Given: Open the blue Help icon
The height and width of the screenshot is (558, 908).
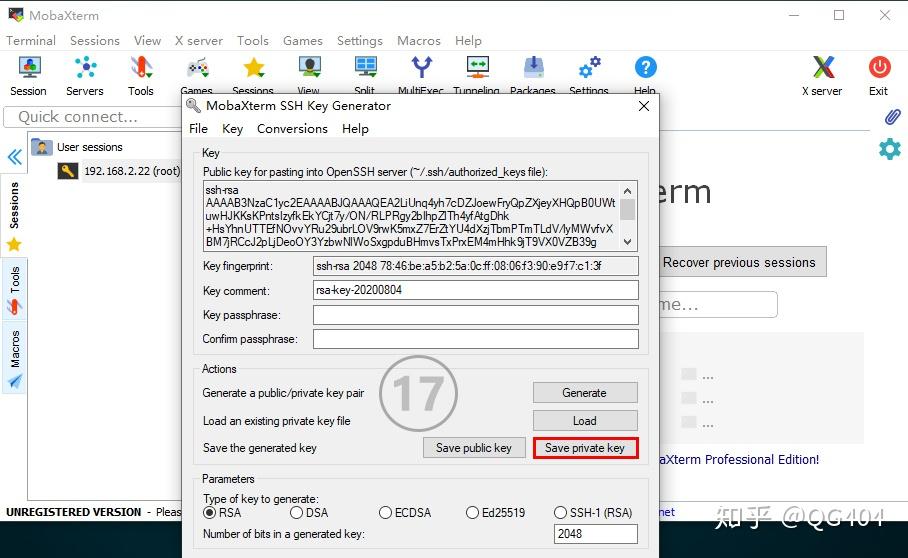Looking at the screenshot, I should (645, 68).
